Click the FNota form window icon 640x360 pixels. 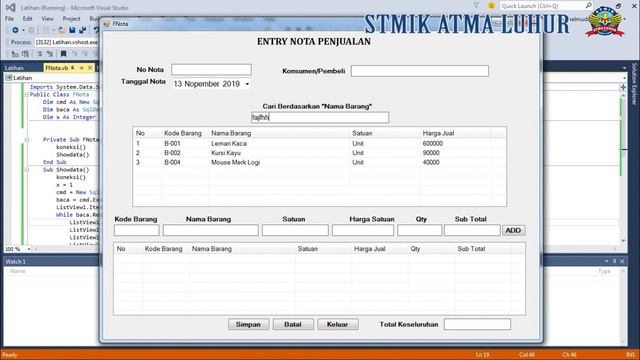[x=107, y=24]
